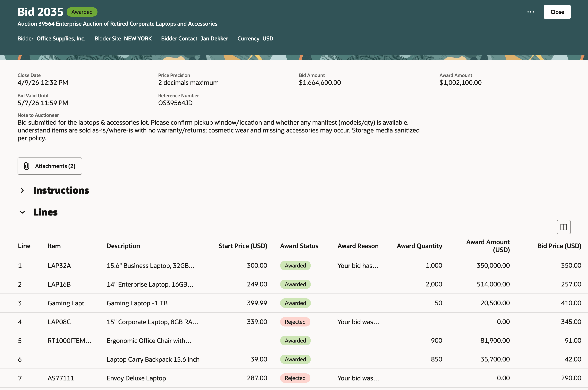588x390 pixels.
Task: Click Rejected badge on line 4
Action: point(295,322)
